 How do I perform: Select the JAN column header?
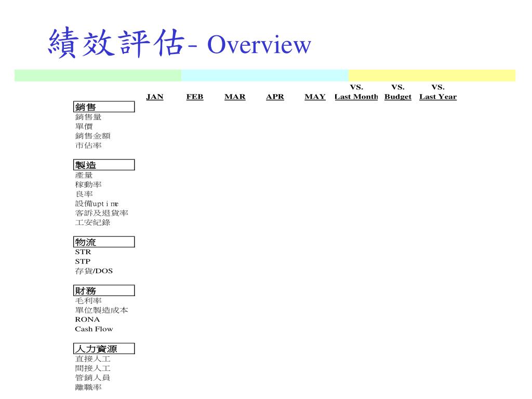pyautogui.click(x=155, y=97)
